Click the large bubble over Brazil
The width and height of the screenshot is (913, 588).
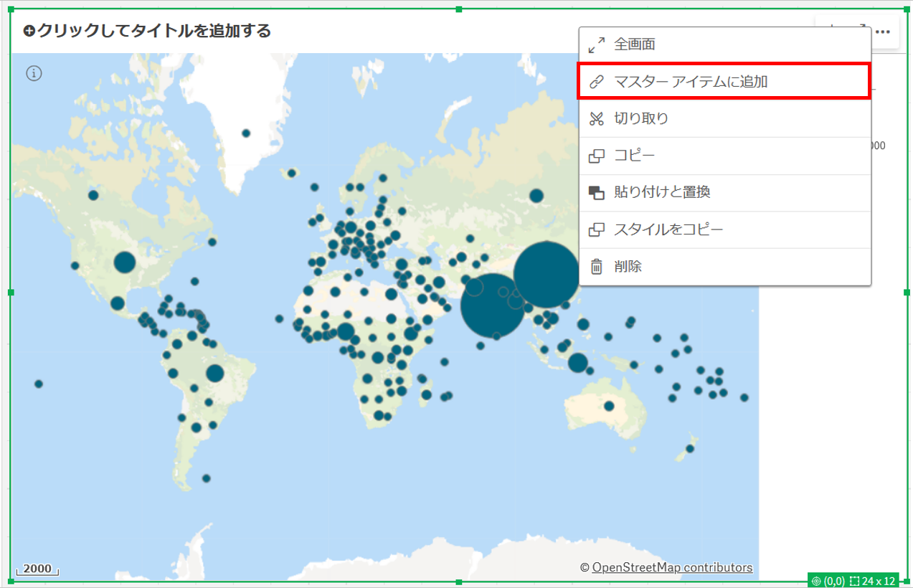pos(215,373)
